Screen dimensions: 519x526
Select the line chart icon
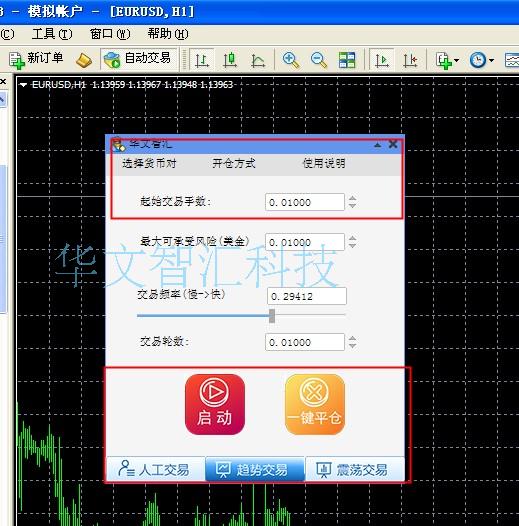258,60
